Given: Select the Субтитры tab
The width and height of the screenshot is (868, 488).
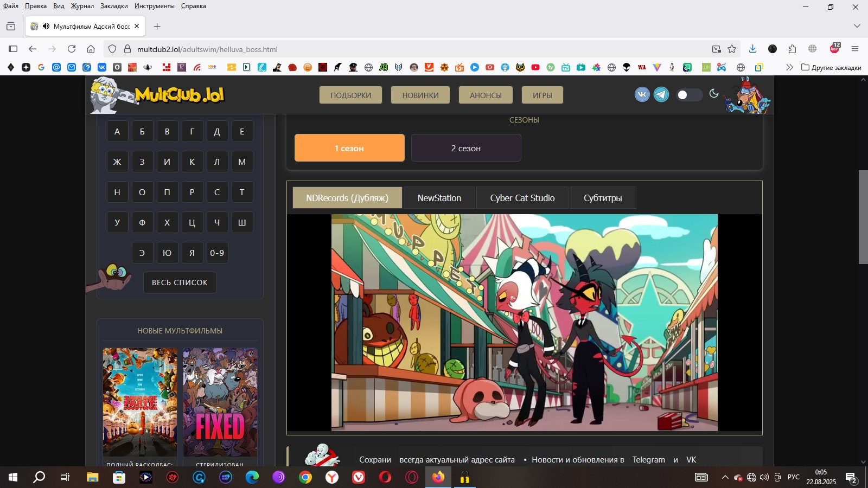Looking at the screenshot, I should (x=603, y=198).
